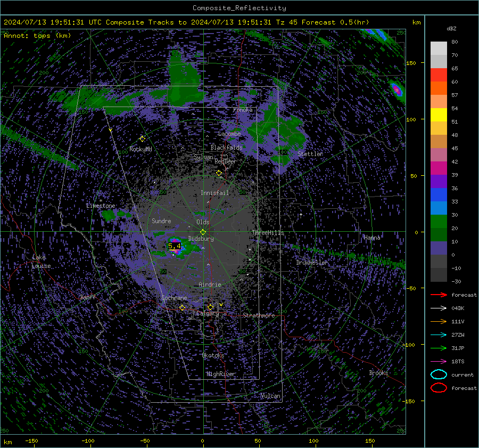Click the Okotoks city label
The image size is (479, 448).
click(x=213, y=355)
